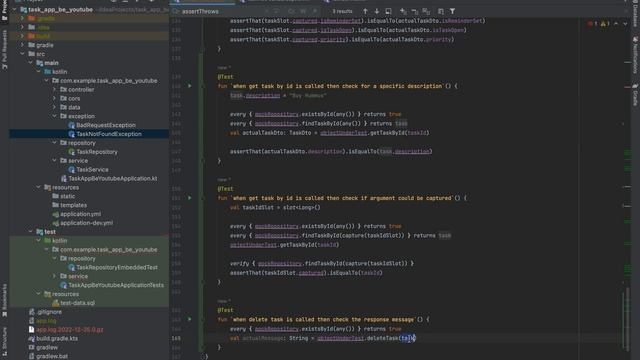Viewport: 640px width, 360px height.
Task: Jump to previous search occurrence arrow
Action: (x=365, y=11)
